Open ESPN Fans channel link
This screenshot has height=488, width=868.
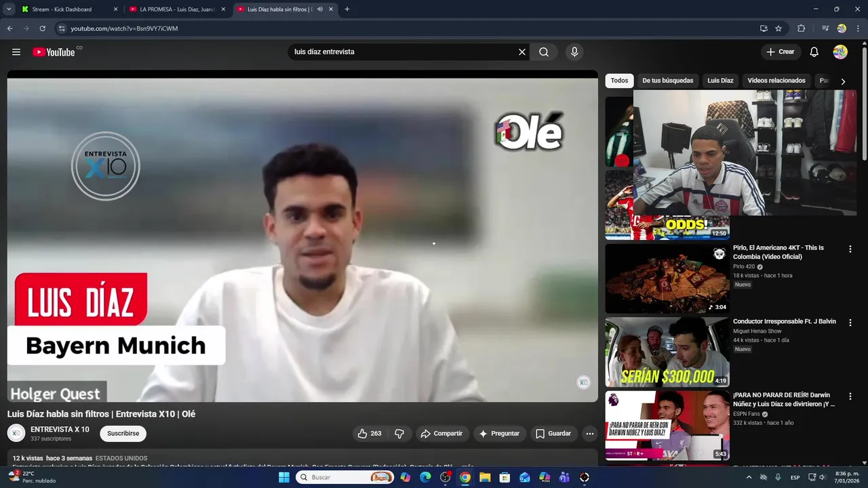point(747,414)
